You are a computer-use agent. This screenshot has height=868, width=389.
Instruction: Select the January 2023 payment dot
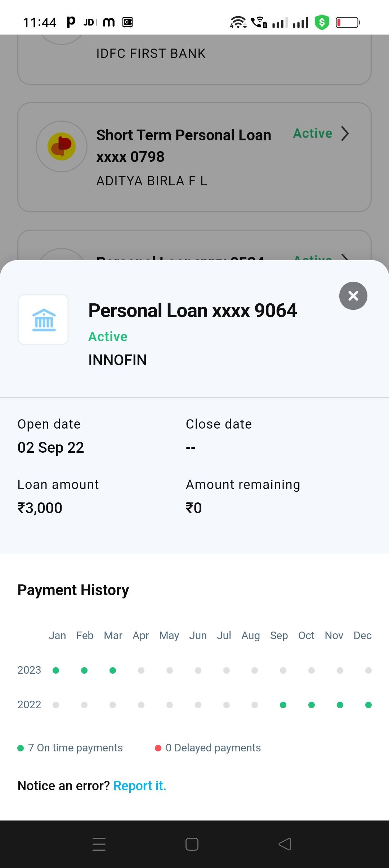(x=56, y=670)
